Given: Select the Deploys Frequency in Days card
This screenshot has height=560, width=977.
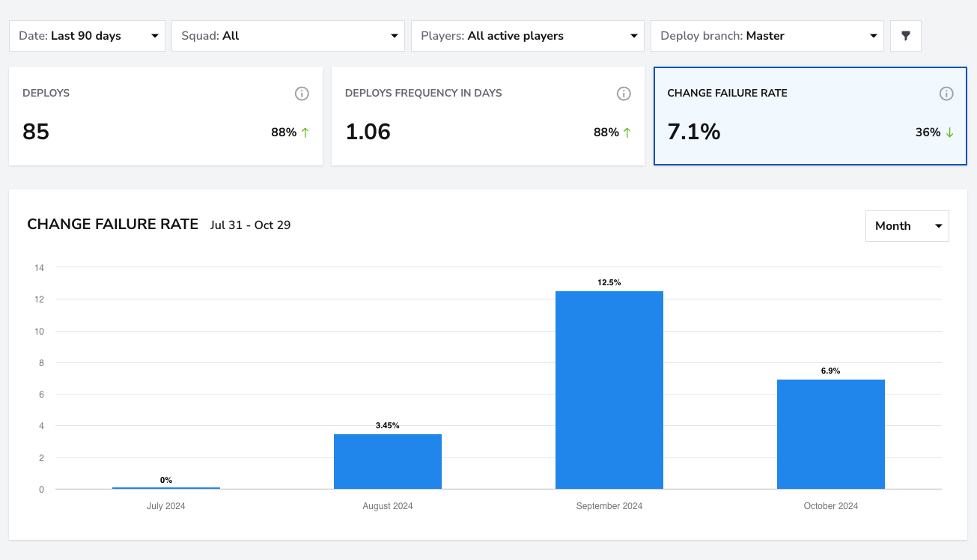Looking at the screenshot, I should tap(488, 116).
